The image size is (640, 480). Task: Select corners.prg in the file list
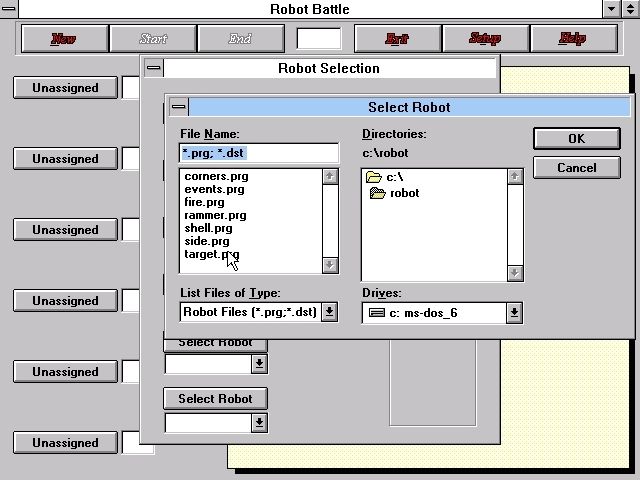click(x=216, y=176)
